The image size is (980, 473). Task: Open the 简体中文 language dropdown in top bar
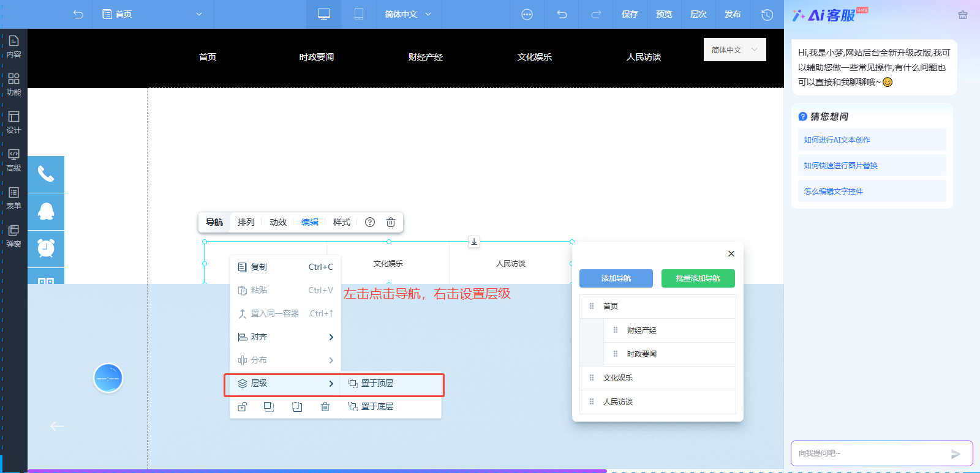point(408,14)
